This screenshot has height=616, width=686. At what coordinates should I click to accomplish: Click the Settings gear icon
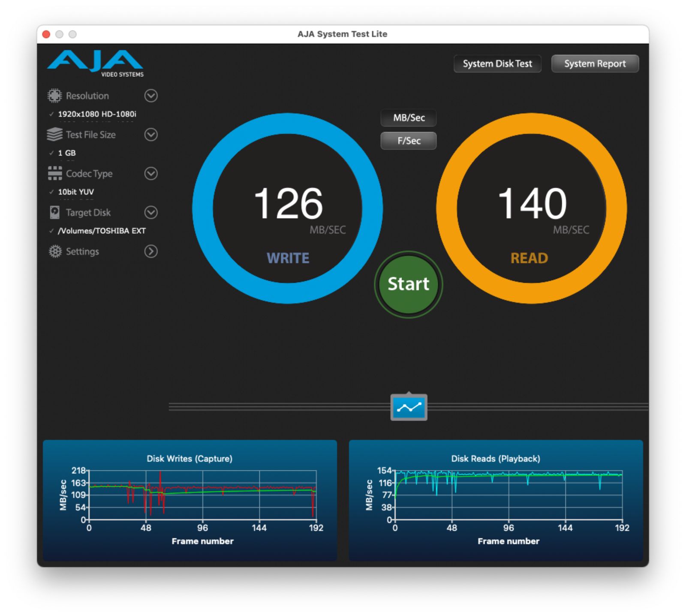55,251
